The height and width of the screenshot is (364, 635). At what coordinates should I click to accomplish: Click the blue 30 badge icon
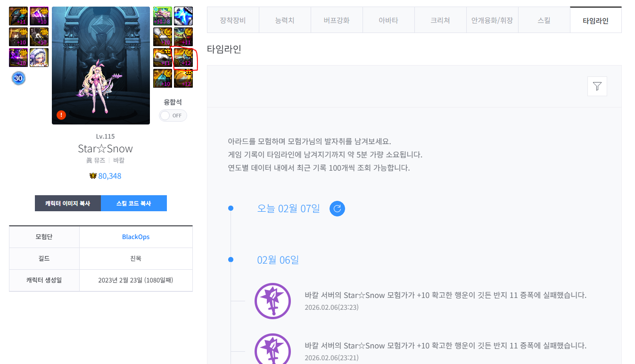pyautogui.click(x=18, y=78)
